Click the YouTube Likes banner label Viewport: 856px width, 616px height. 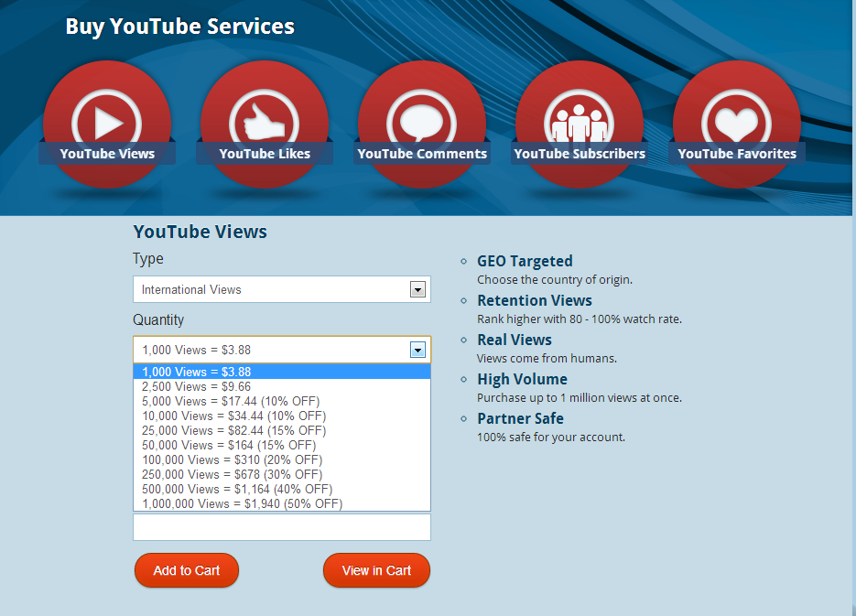pos(265,154)
